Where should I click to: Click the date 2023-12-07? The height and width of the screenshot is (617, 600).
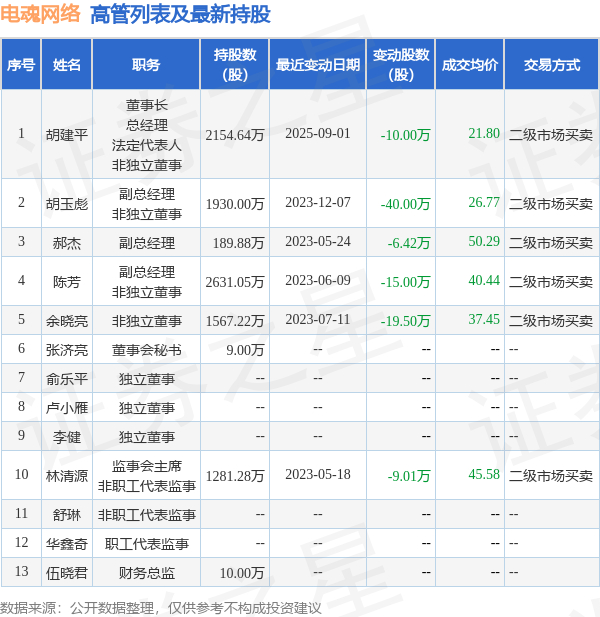click(318, 202)
